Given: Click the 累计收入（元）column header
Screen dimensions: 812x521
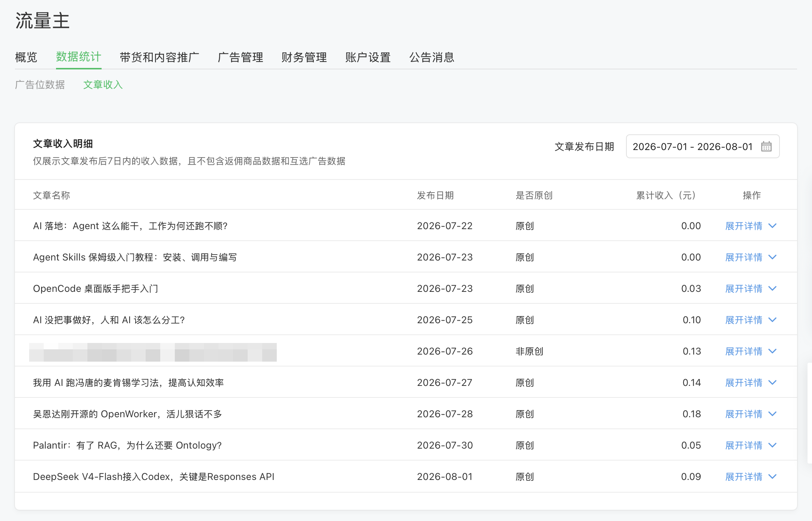Looking at the screenshot, I should pos(666,195).
